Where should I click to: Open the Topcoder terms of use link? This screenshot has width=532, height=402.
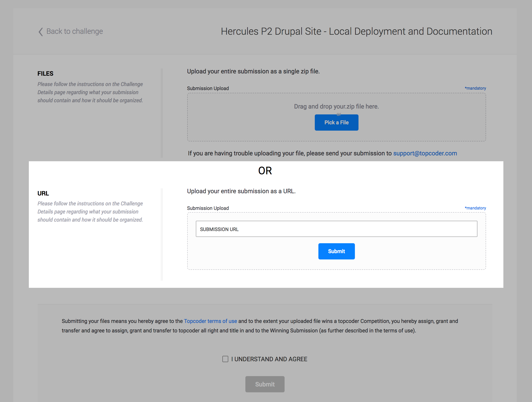[210, 321]
